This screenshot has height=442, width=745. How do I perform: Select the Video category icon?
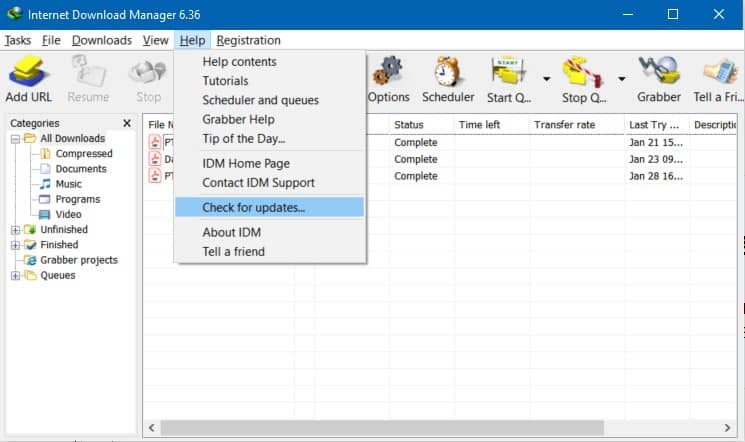click(45, 214)
